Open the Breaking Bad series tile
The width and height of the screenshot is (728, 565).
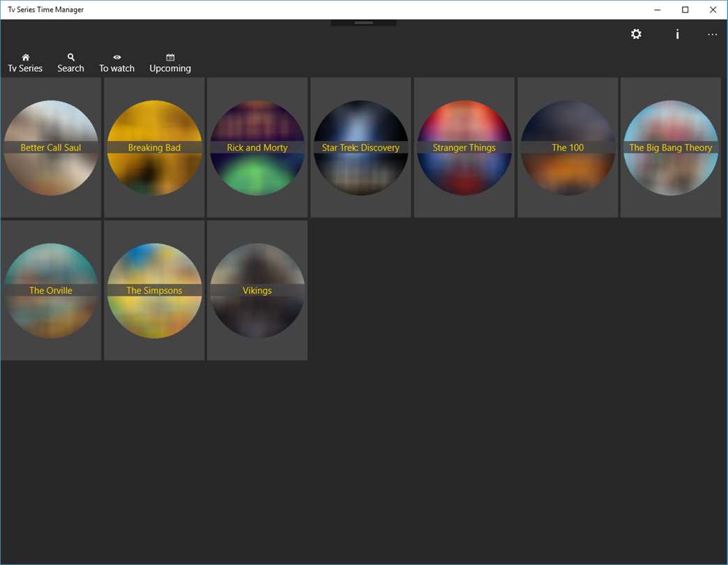tap(154, 147)
